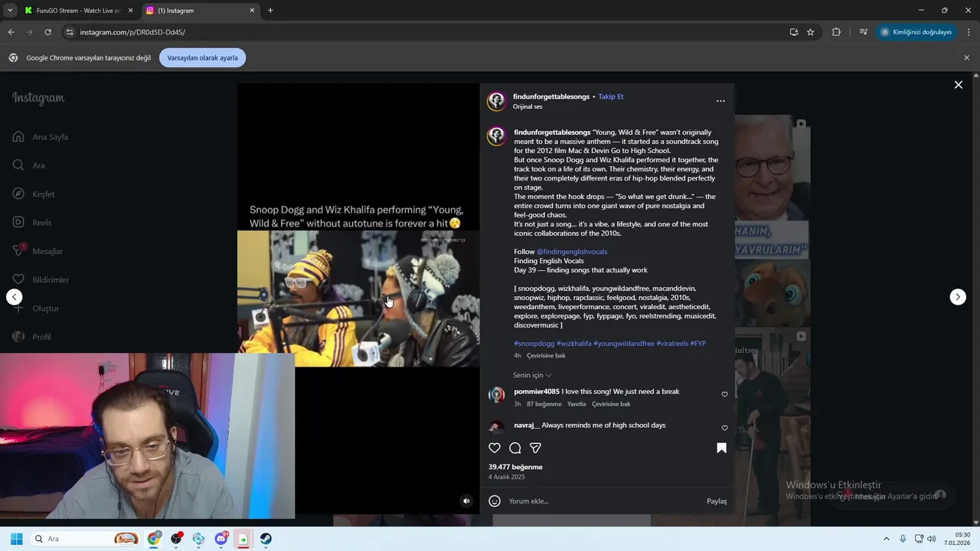Reload the page
The width and height of the screenshot is (980, 551).
47,32
